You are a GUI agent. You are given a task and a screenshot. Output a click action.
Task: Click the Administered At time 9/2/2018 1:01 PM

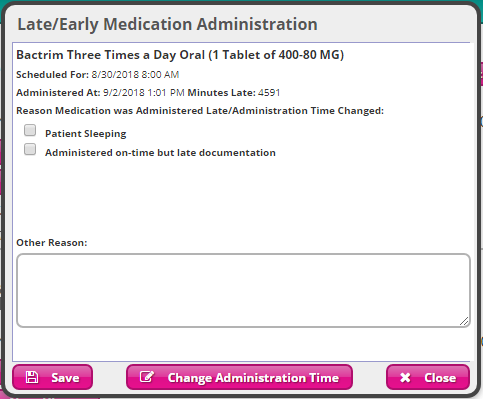(x=144, y=92)
